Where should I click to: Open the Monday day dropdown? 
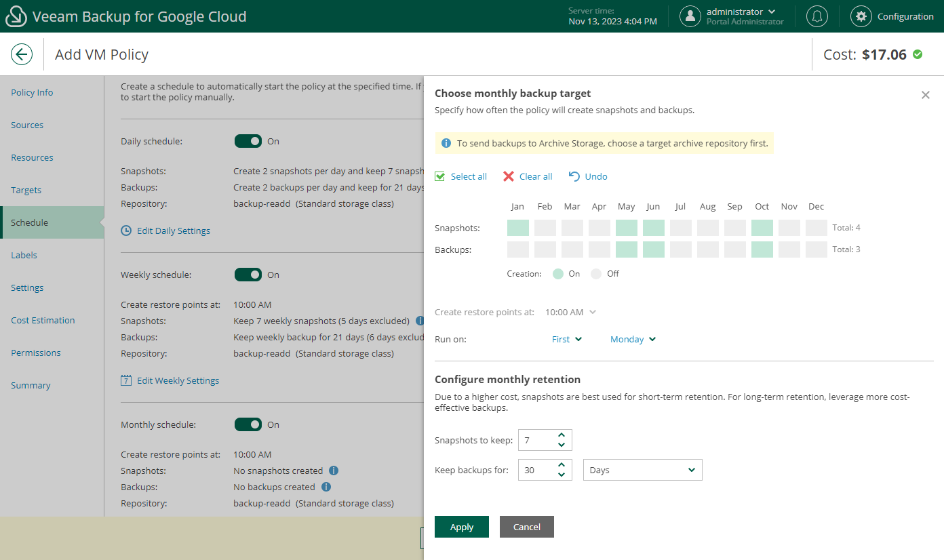[633, 339]
